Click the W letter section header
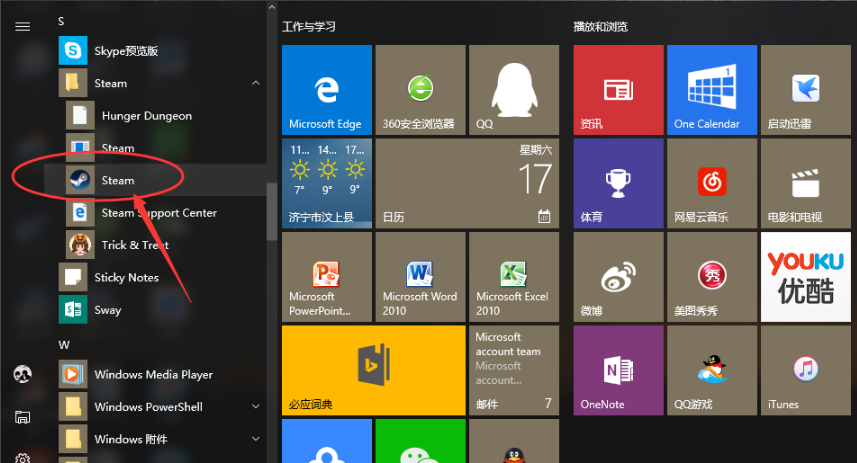The width and height of the screenshot is (857, 463). [x=64, y=345]
